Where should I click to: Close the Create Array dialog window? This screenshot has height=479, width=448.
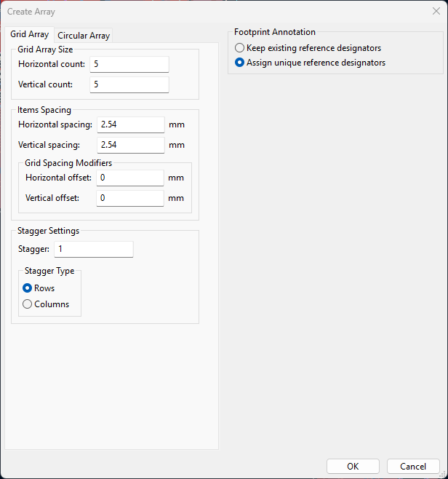tap(436, 11)
